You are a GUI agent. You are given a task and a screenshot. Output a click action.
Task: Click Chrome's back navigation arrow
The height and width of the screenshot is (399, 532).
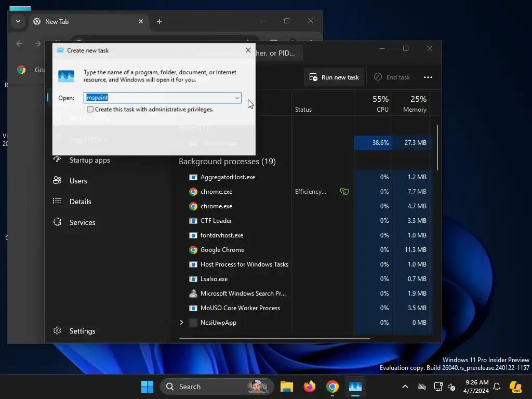(19, 44)
